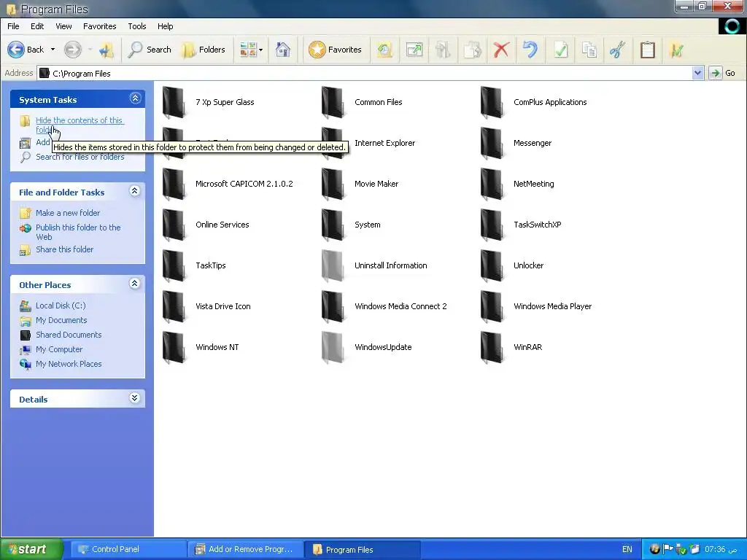The width and height of the screenshot is (747, 560).
Task: Select the Windows Media Player folder
Action: (x=536, y=306)
